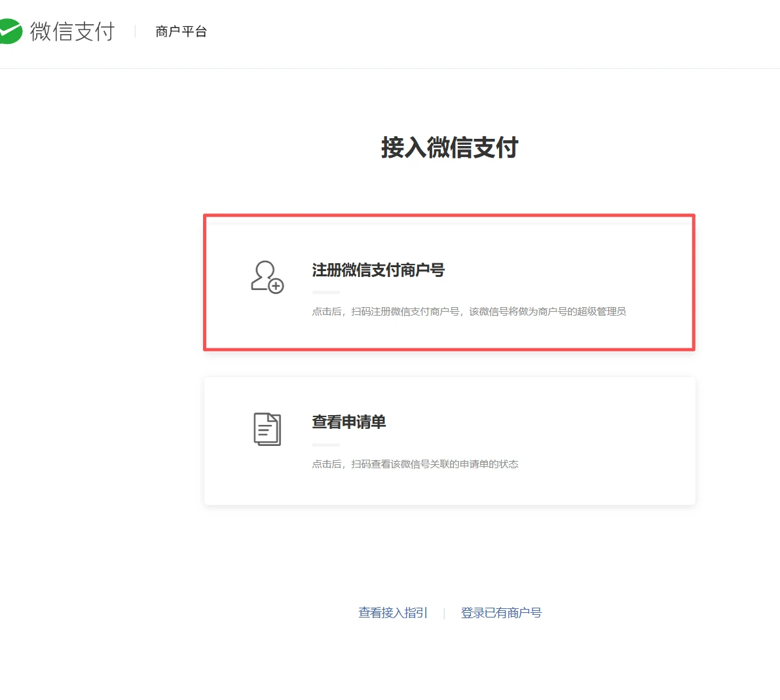Click the 查看申请单 description about scanning QR
Screen dimensions: 780x700
tap(416, 464)
